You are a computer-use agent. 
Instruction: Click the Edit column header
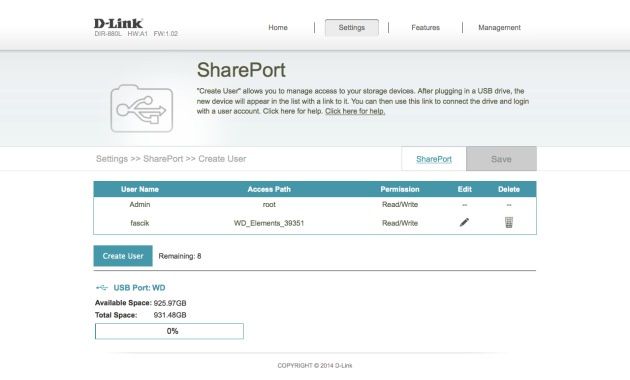point(464,189)
